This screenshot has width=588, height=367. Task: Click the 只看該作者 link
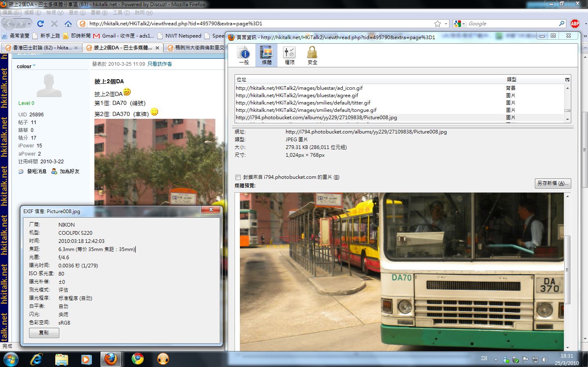click(159, 64)
